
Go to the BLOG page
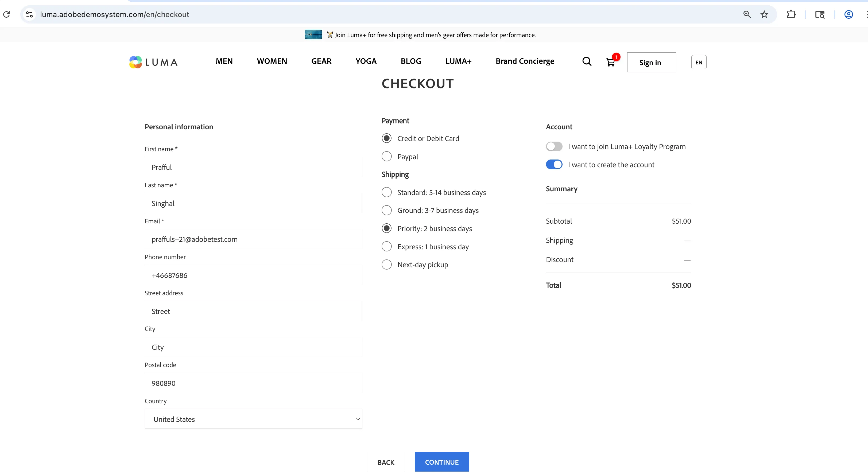click(411, 61)
